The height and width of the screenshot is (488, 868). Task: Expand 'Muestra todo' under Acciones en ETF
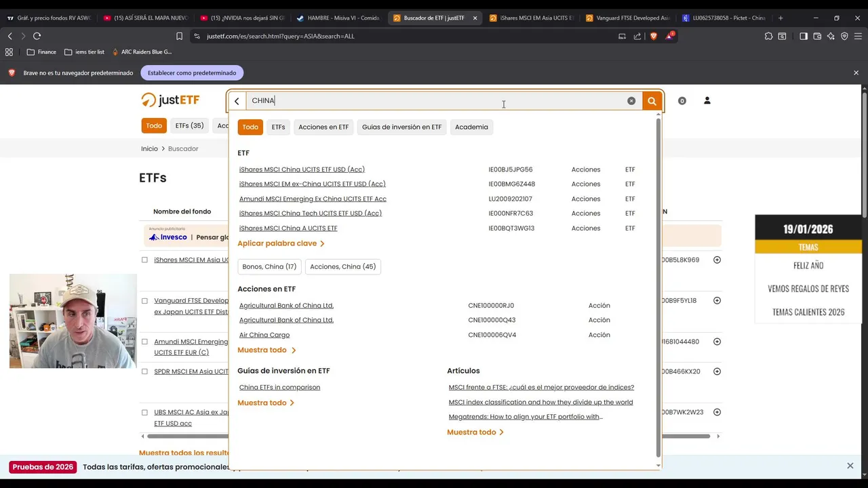[267, 350]
